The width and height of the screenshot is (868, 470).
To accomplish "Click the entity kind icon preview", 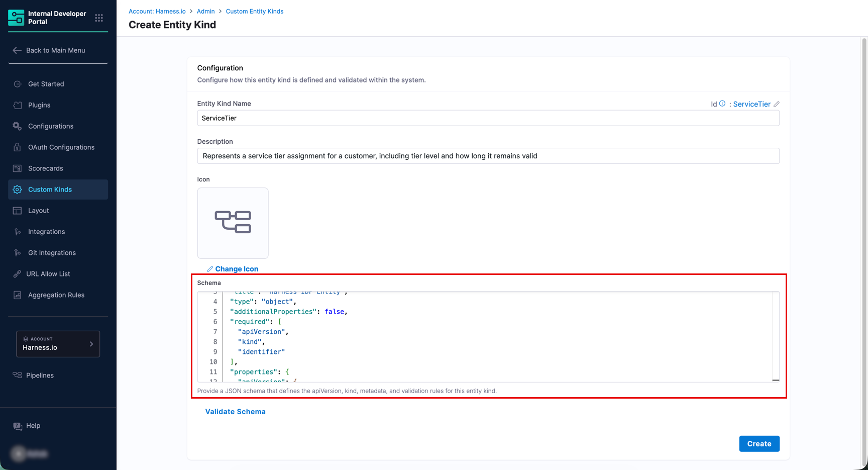I will point(233,223).
